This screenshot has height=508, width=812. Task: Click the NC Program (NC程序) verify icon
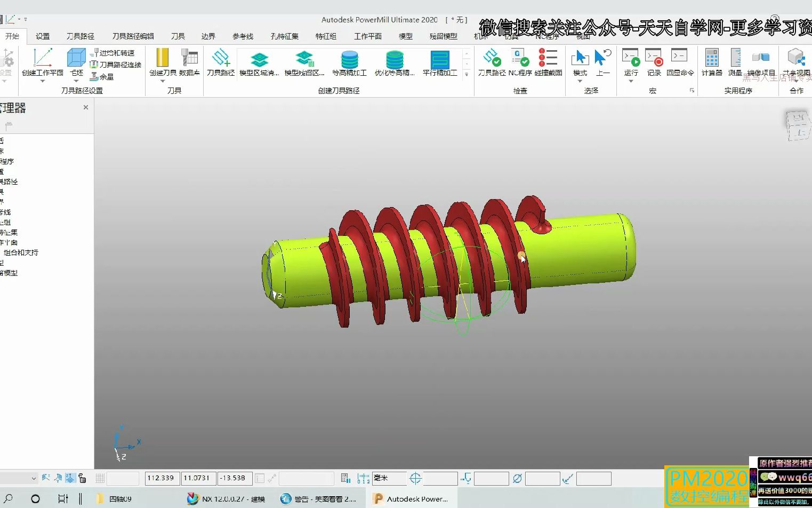520,58
